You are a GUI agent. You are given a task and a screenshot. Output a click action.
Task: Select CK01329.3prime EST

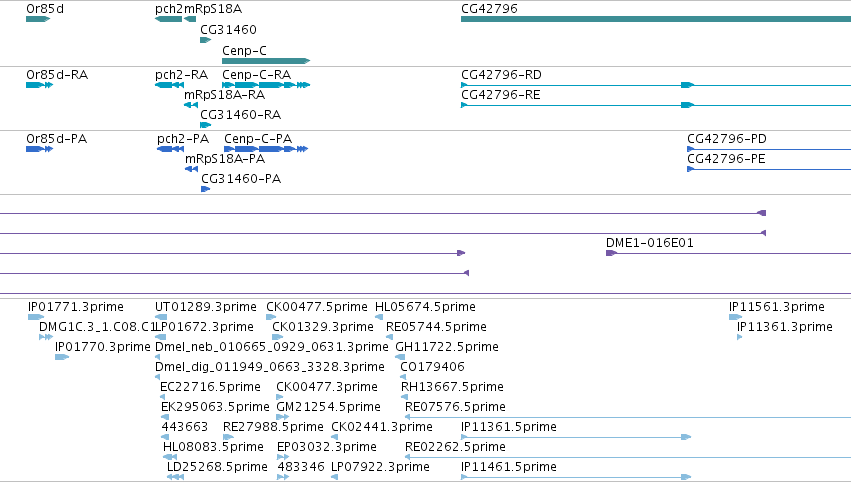(x=278, y=337)
